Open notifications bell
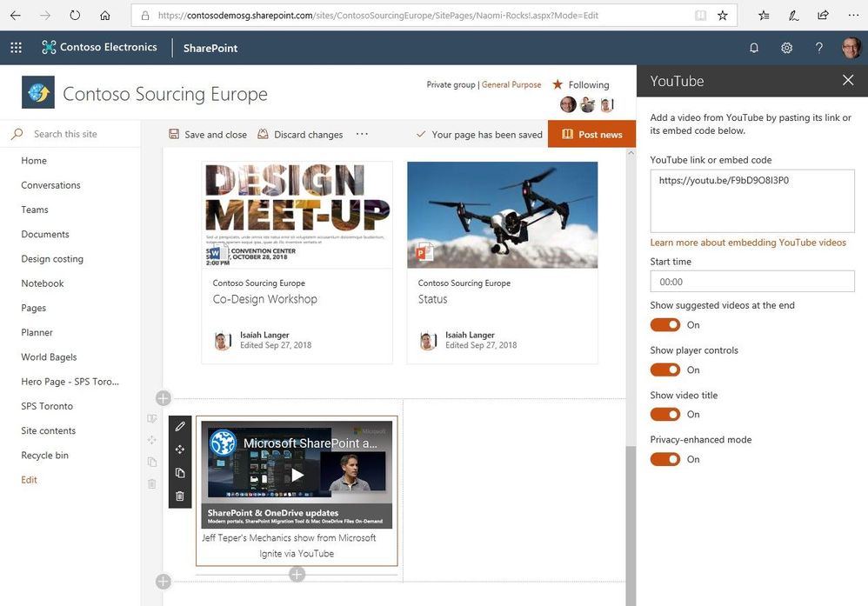 [x=754, y=48]
